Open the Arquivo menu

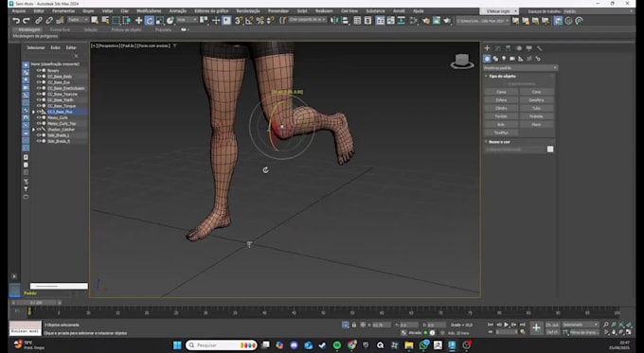[19, 11]
